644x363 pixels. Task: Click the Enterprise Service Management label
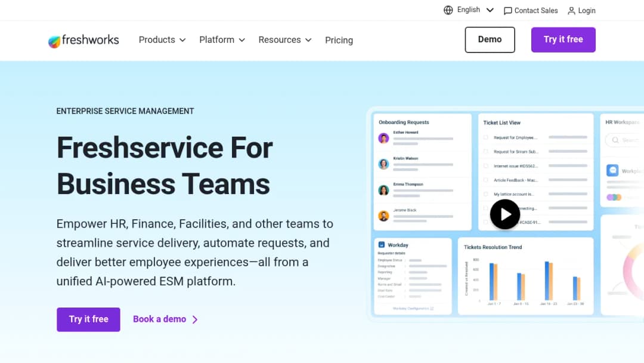click(x=125, y=112)
